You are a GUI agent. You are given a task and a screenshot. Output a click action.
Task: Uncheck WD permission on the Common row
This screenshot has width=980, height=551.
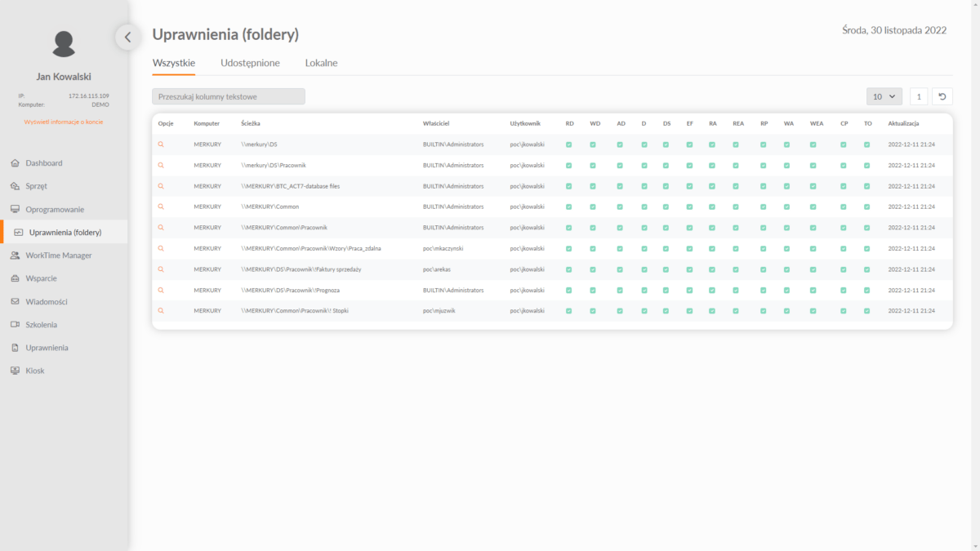[x=595, y=207]
